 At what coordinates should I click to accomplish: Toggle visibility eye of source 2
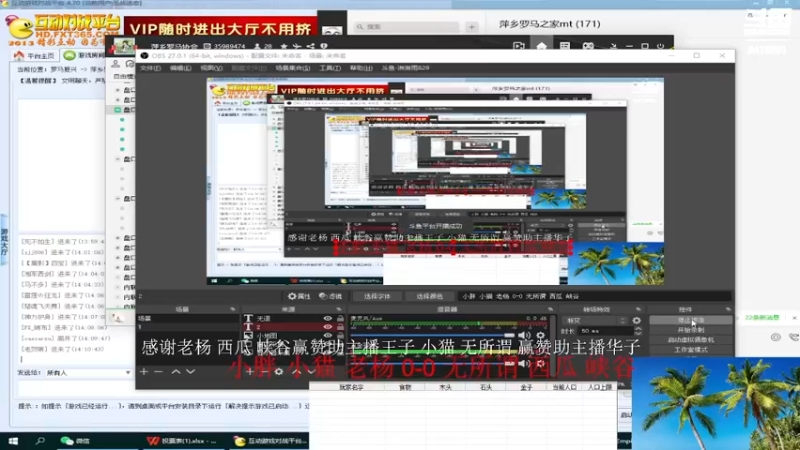328,327
